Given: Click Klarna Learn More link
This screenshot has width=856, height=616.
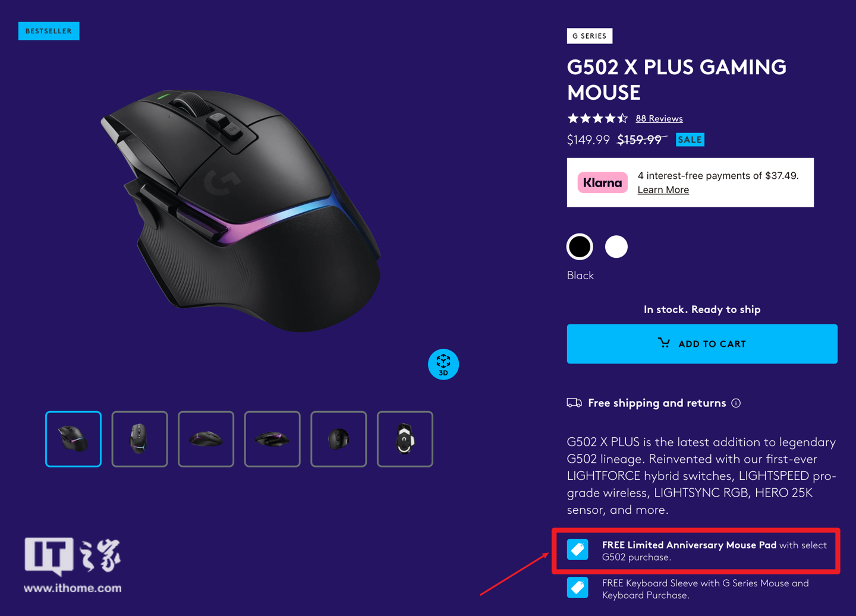Looking at the screenshot, I should (x=663, y=190).
